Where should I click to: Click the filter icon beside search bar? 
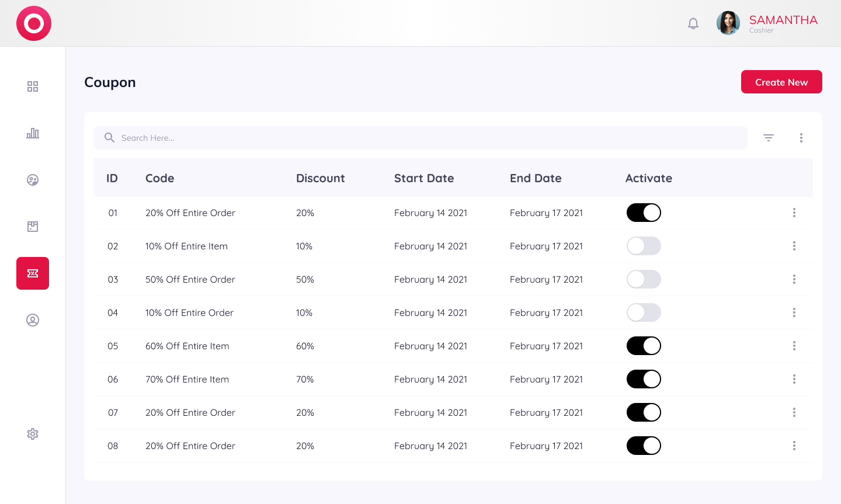coord(769,138)
